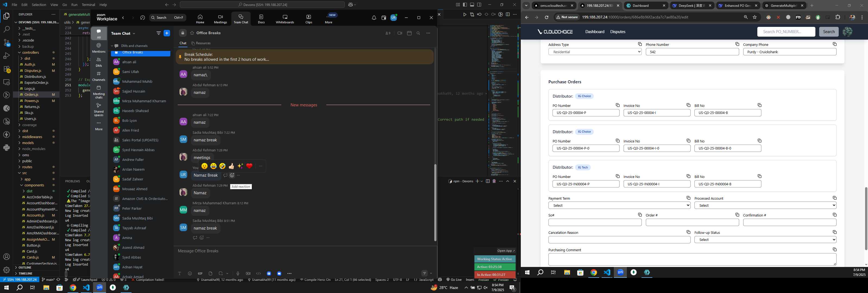Open Run and Debug in VS Code
This screenshot has width=868, height=293.
(7, 56)
